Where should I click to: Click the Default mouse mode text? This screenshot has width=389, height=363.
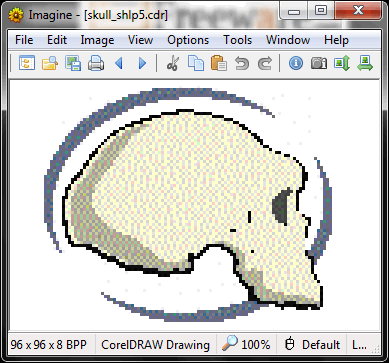click(x=321, y=344)
